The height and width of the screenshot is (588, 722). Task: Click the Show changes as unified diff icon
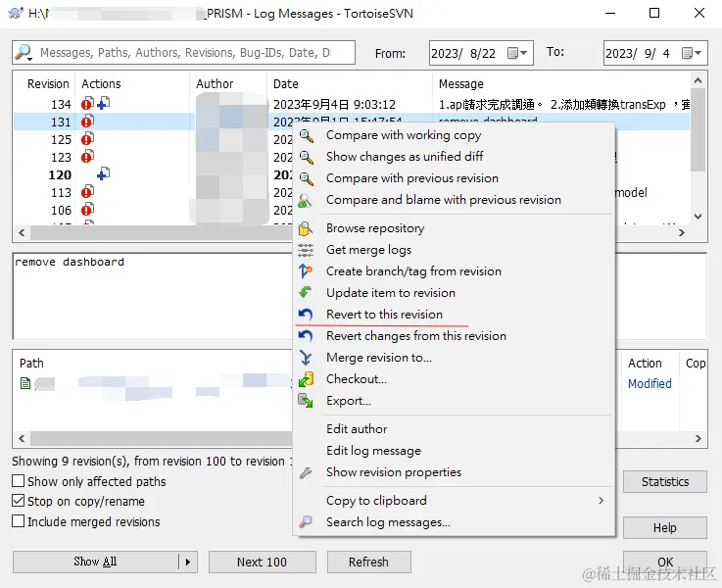tap(307, 158)
